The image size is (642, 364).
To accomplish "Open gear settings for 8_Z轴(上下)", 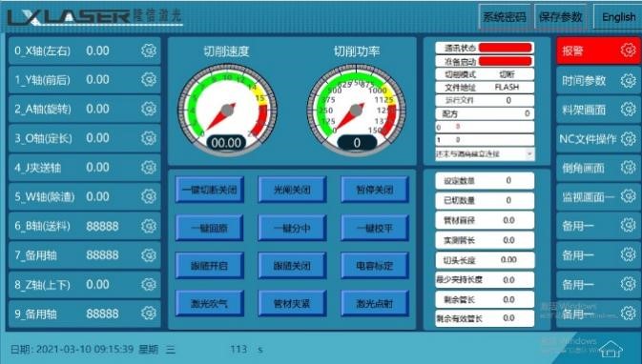I will pos(149,284).
